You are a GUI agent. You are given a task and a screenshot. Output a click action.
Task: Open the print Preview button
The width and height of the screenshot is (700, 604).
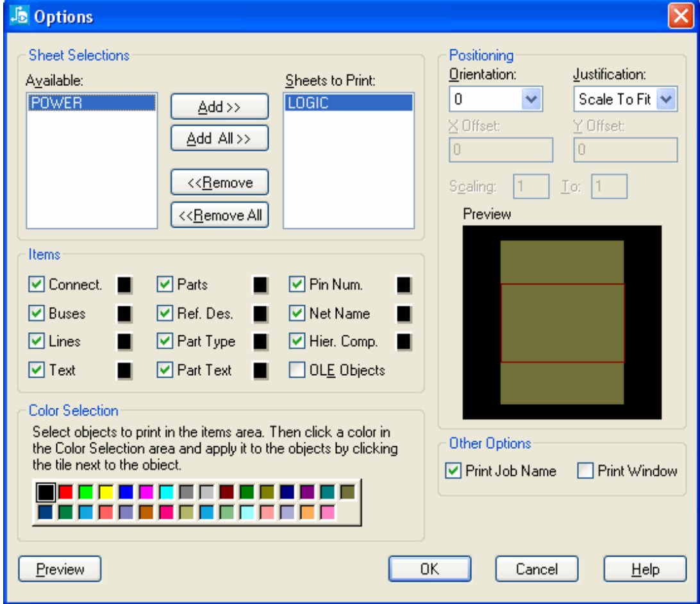click(60, 569)
